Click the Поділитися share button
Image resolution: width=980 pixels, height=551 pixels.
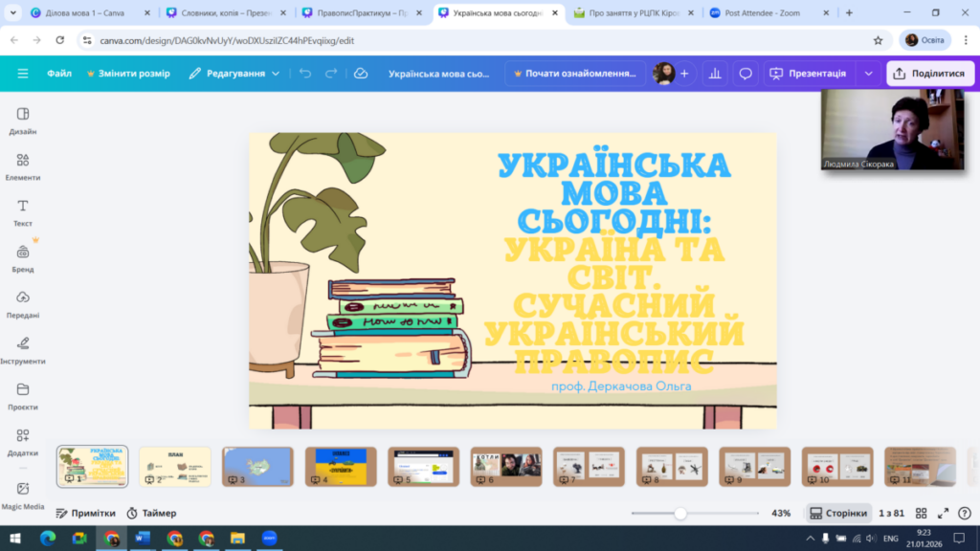pyautogui.click(x=928, y=74)
